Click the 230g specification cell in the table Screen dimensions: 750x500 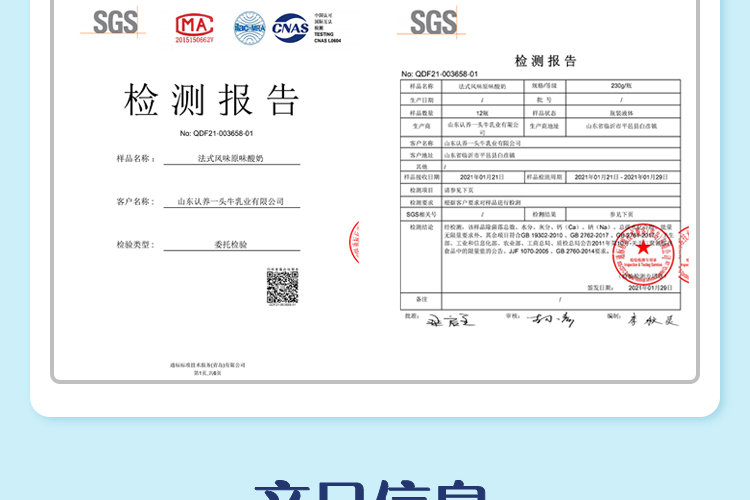(623, 86)
